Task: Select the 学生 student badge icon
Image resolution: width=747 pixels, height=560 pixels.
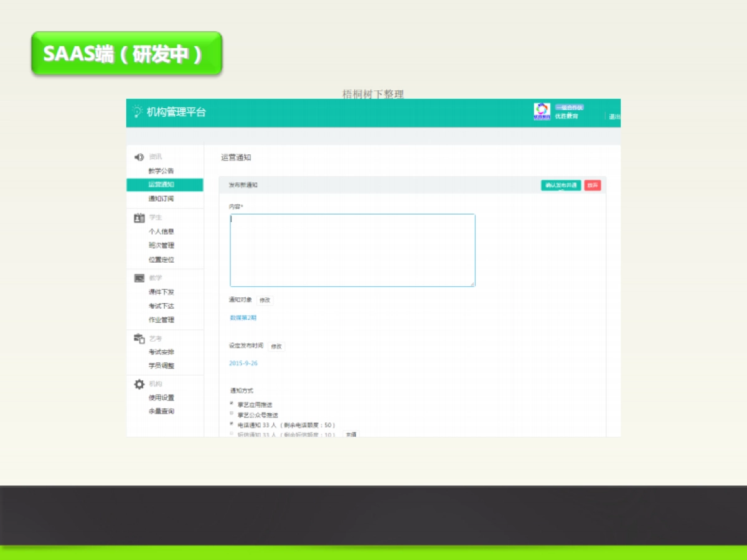Action: (138, 218)
